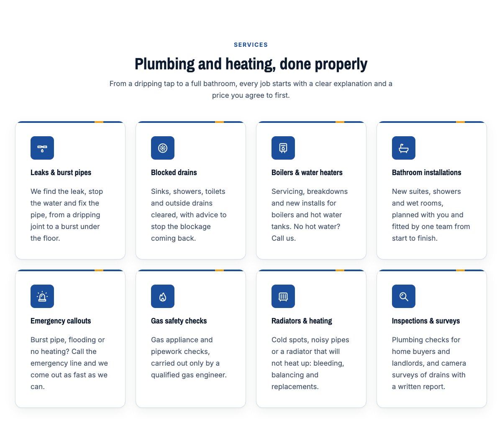
Task: Select the Boilers & water heaters title
Action: pyautogui.click(x=307, y=173)
